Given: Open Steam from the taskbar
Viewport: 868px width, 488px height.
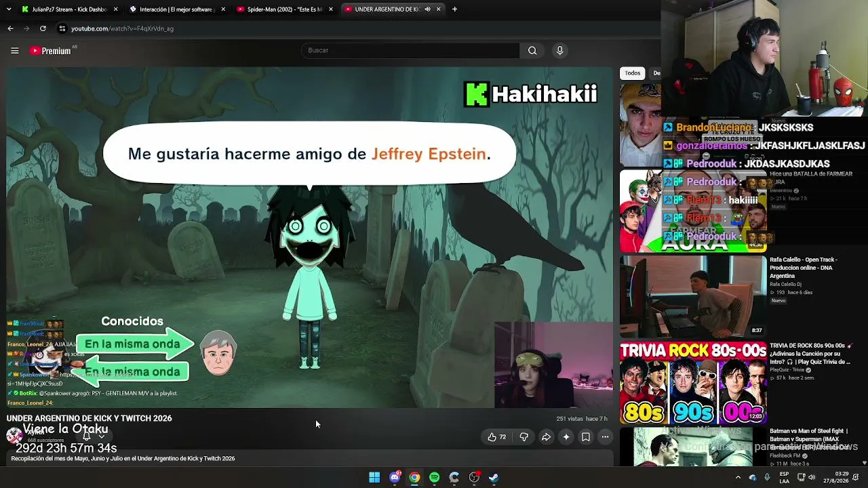Looking at the screenshot, I should (494, 477).
